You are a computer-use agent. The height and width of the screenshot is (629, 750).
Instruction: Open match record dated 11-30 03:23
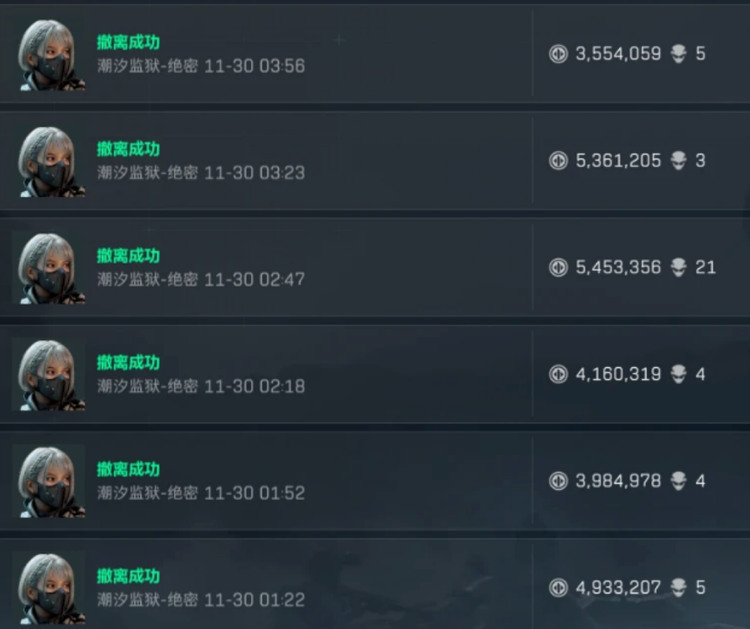pos(375,161)
